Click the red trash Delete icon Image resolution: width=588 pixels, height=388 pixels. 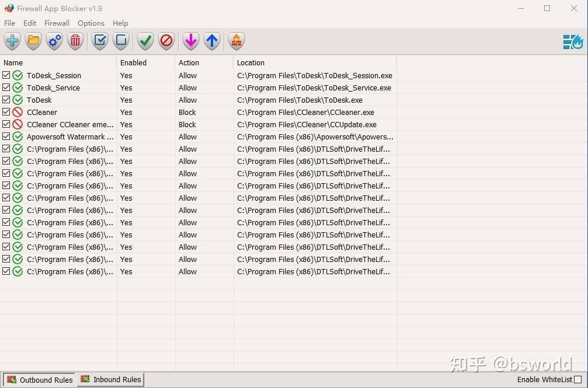75,40
